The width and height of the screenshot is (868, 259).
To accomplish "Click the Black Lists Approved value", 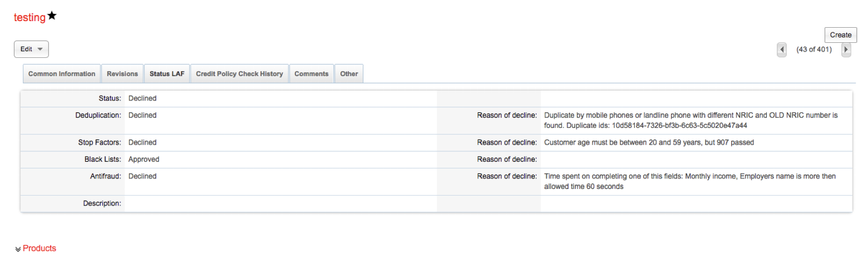I will [144, 160].
